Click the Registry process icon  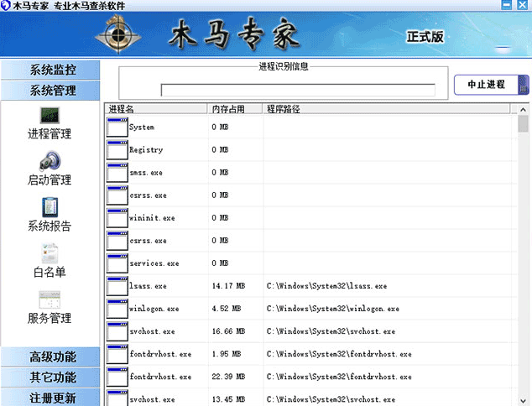coord(117,149)
